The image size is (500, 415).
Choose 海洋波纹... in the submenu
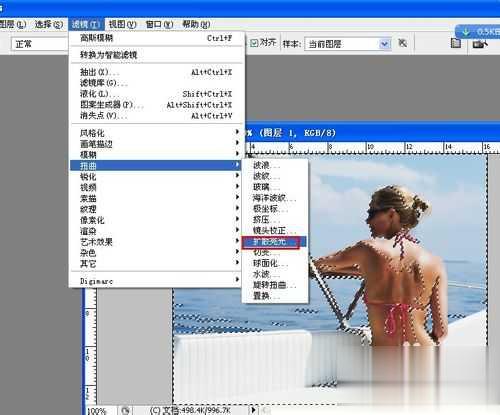(275, 198)
